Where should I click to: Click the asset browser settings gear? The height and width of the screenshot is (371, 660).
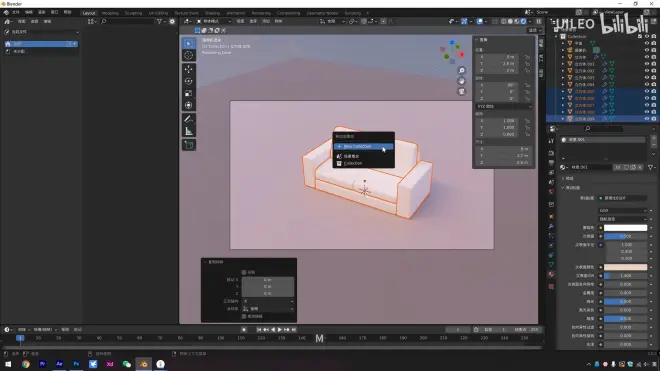(172, 21)
